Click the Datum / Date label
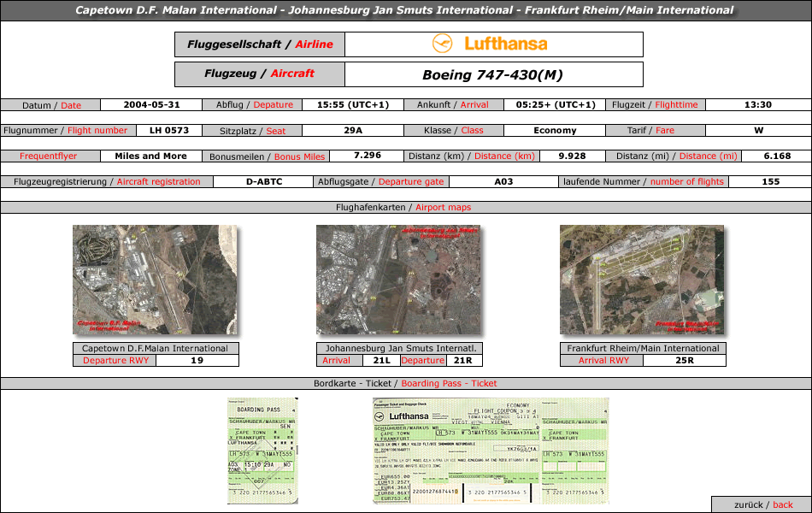 coord(50,105)
